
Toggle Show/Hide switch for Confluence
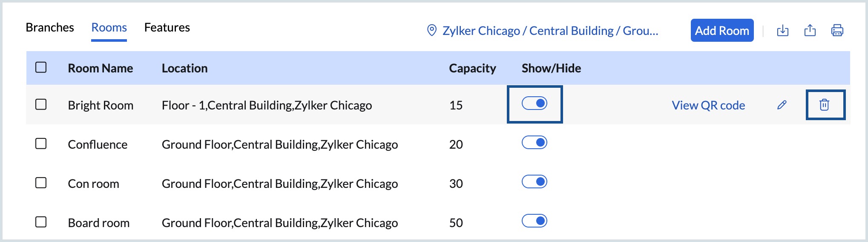535,143
